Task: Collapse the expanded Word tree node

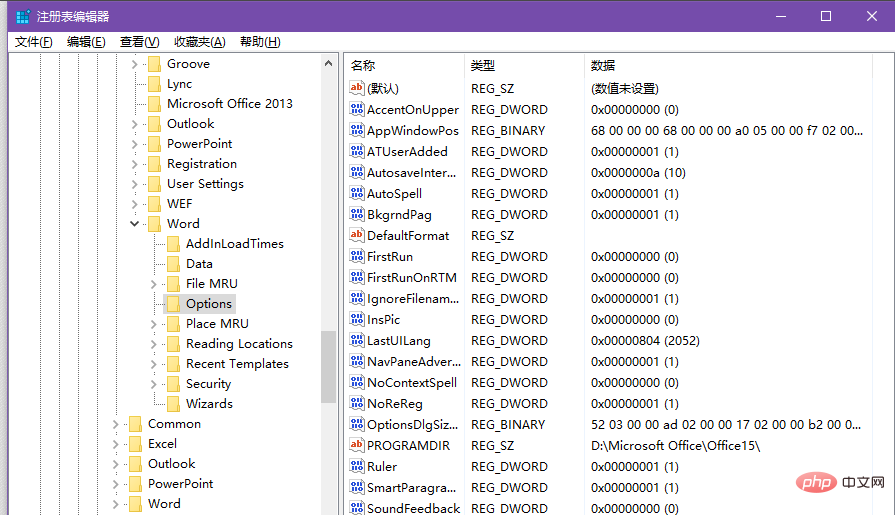Action: click(x=134, y=224)
